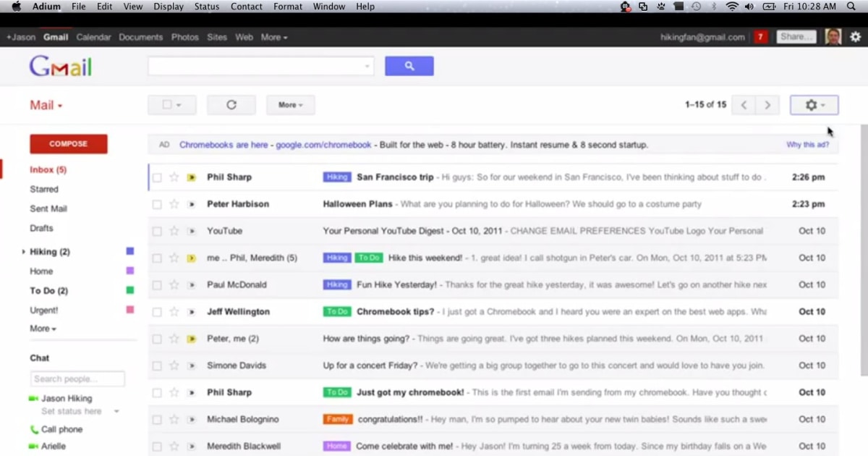Toggle importance marker on Hike this weekend email
Image resolution: width=868 pixels, height=456 pixels.
click(192, 258)
